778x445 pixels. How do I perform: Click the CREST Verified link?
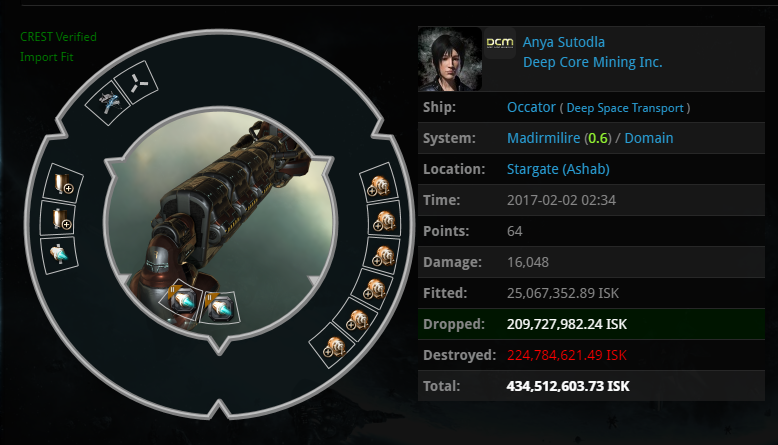click(x=58, y=37)
